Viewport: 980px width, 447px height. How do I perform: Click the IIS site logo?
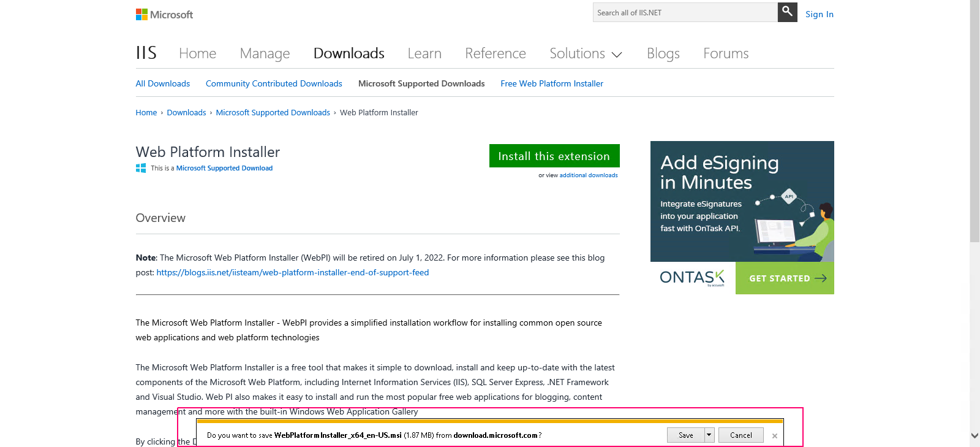(x=146, y=53)
